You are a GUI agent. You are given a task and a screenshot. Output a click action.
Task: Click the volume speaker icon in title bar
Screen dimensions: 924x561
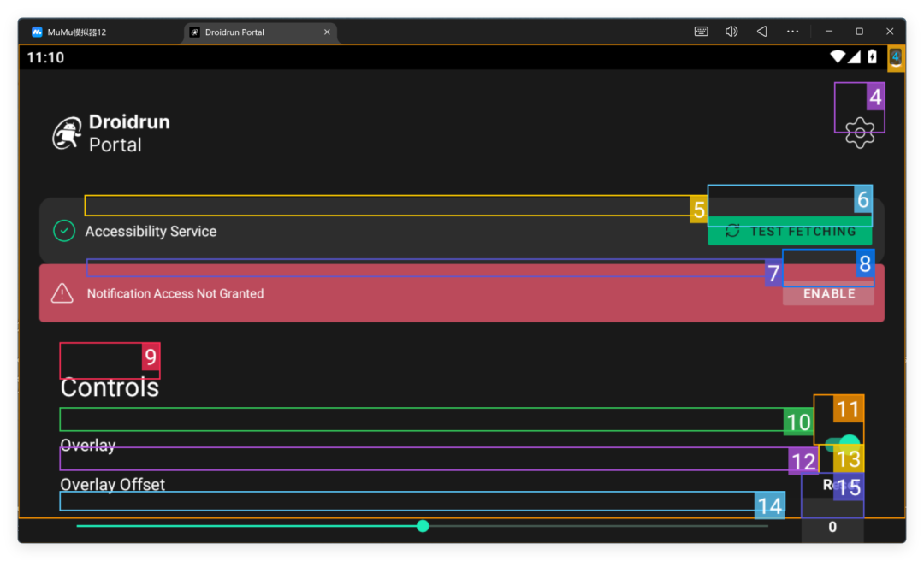[x=731, y=32]
